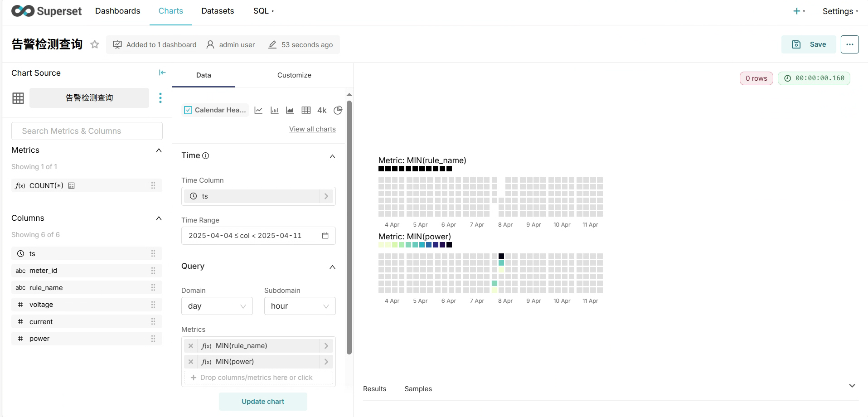Collapse the Query section
868x417 pixels.
coord(332,267)
